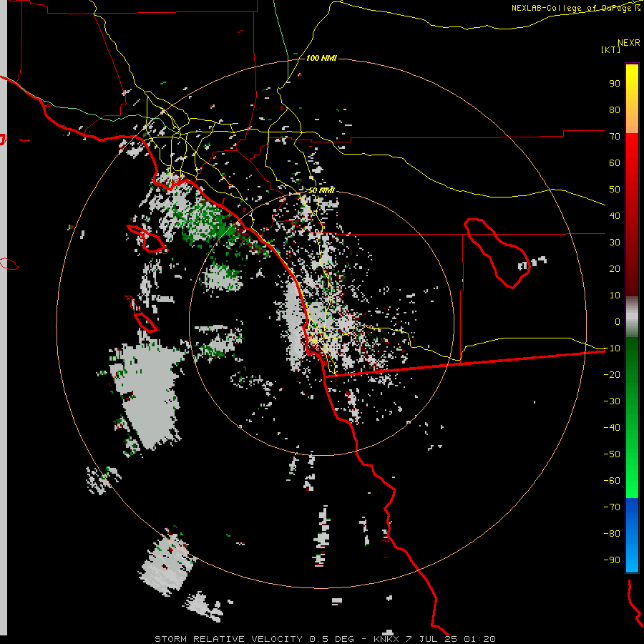Screen dimensions: 644x644
Task: Click the -40 value on velocity scale
Action: tap(612, 428)
